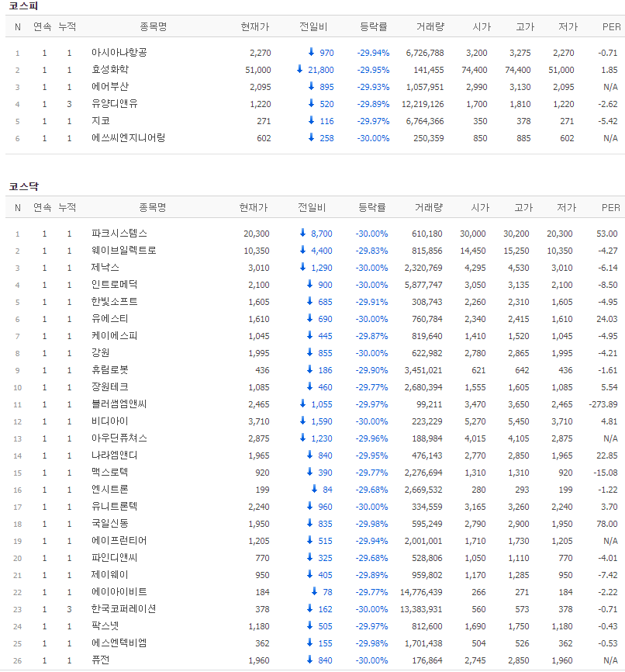Viewport: 625px width, 672px height.
Task: Click 유양디앤유 volume 12,219,126
Action: [423, 105]
